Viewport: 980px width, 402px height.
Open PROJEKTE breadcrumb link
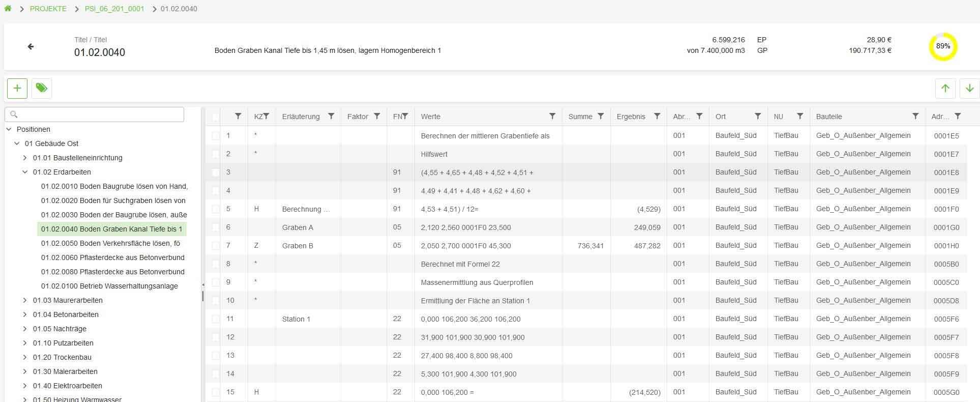coord(48,9)
